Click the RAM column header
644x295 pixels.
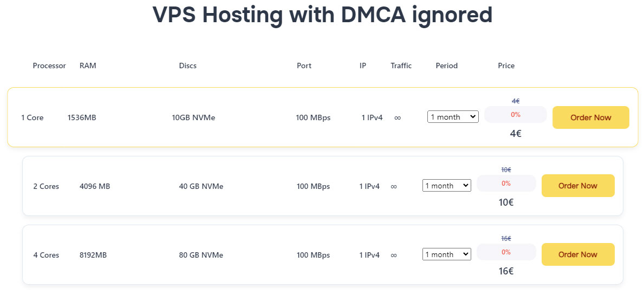coord(88,65)
